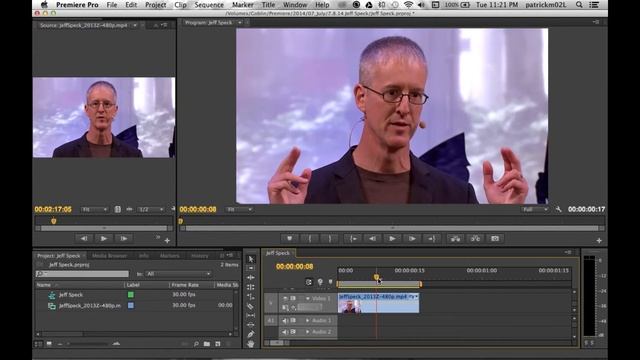This screenshot has height=360, width=640.
Task: Switch to the Markers tab
Action: coord(169,256)
